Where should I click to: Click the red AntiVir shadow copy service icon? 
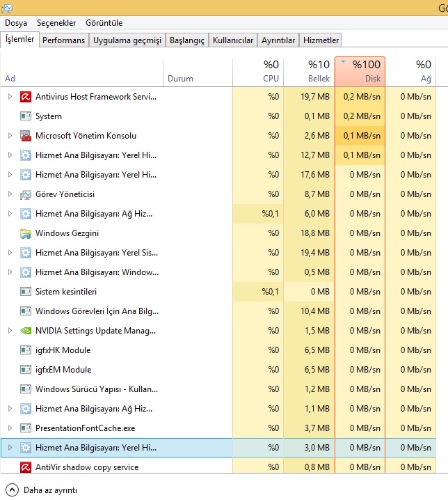pyautogui.click(x=26, y=467)
